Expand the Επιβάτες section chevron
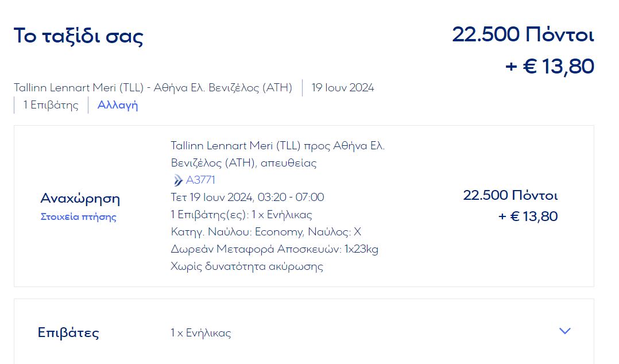 (x=565, y=331)
